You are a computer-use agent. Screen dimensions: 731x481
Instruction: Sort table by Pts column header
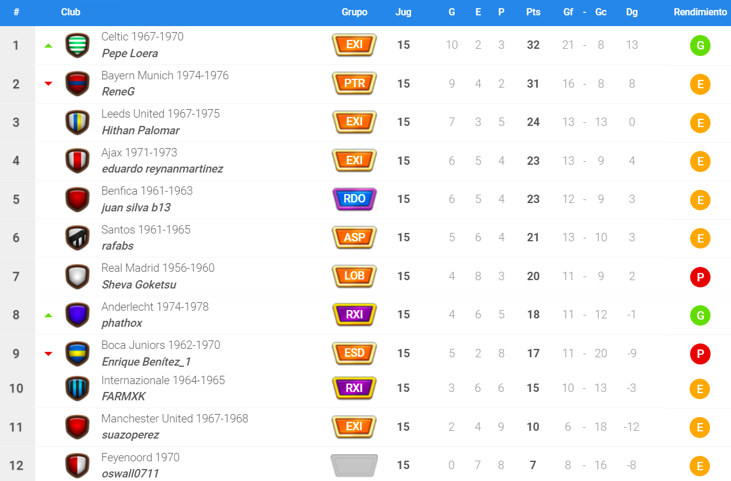tap(533, 12)
